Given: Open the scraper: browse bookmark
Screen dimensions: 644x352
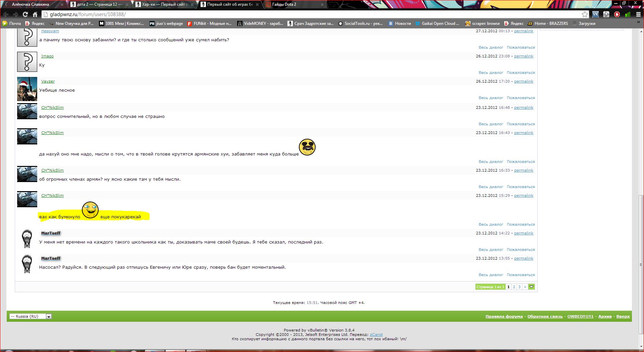Looking at the screenshot, I should point(482,24).
